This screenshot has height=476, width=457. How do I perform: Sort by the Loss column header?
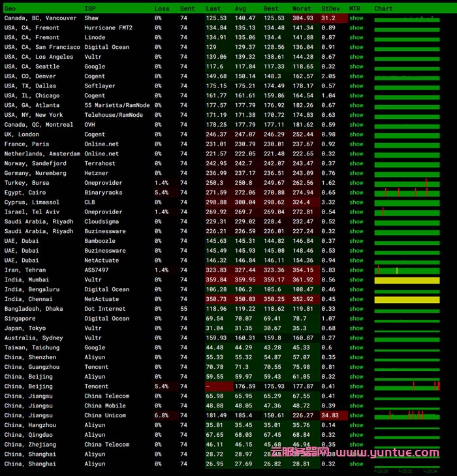[x=161, y=8]
